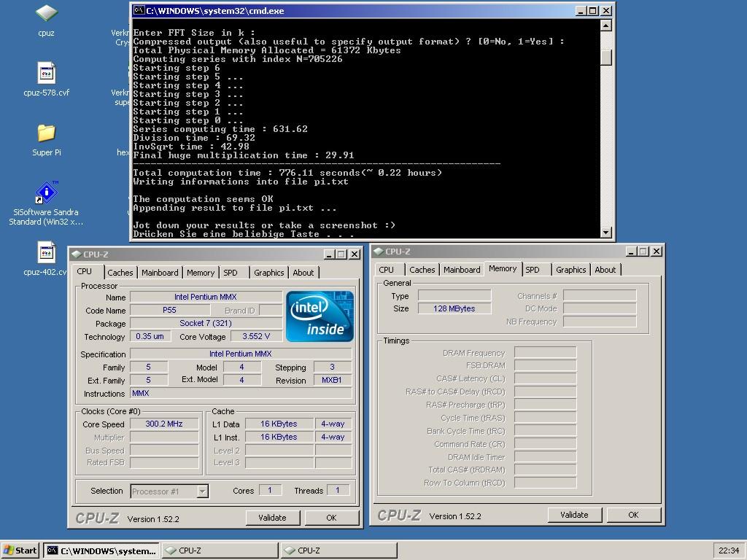The height and width of the screenshot is (560, 747).
Task: Select Memory tab in right CPU-Z window
Action: point(503,268)
